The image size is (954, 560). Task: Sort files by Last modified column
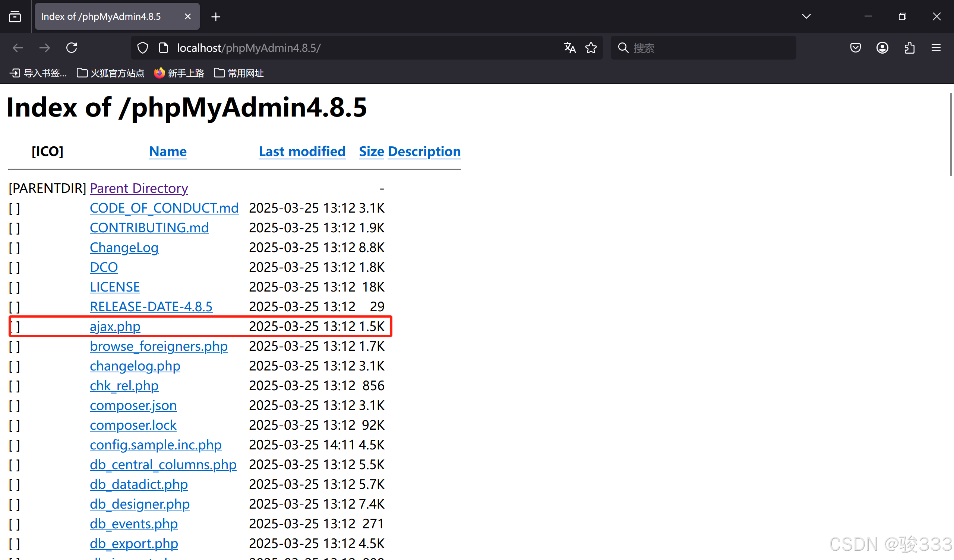302,151
